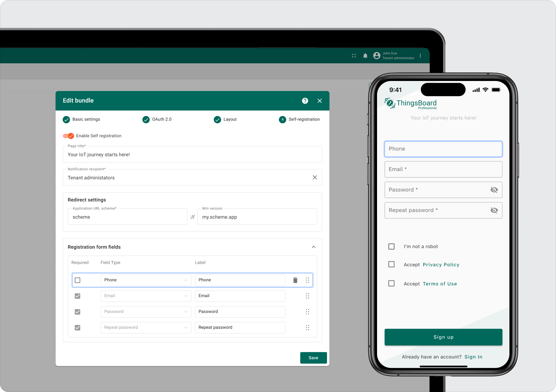Viewport: 556px width, 392px height.
Task: Click the Save button
Action: pyautogui.click(x=313, y=358)
